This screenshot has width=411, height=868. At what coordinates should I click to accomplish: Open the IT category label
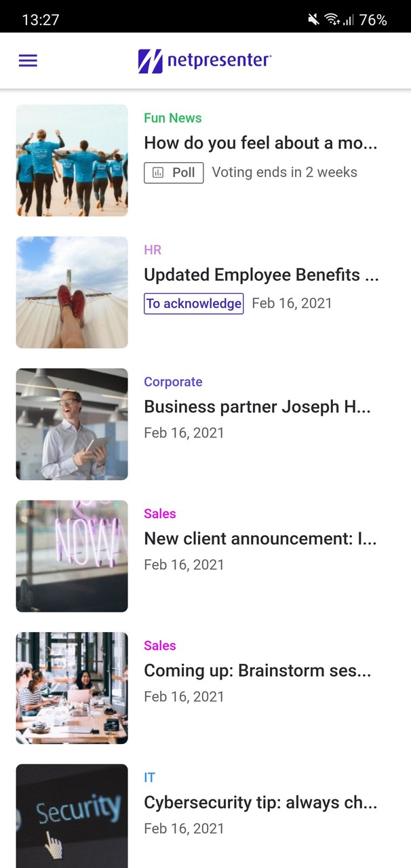click(x=149, y=778)
